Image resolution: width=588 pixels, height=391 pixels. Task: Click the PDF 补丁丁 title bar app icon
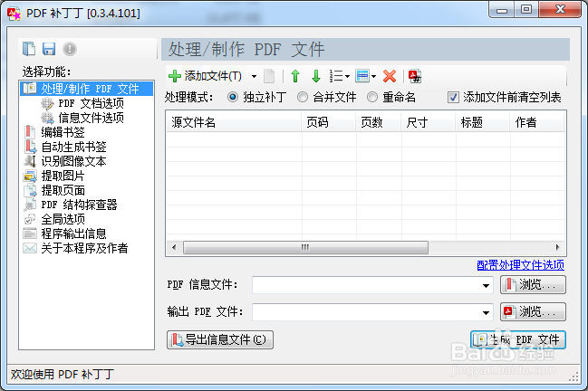(14, 14)
